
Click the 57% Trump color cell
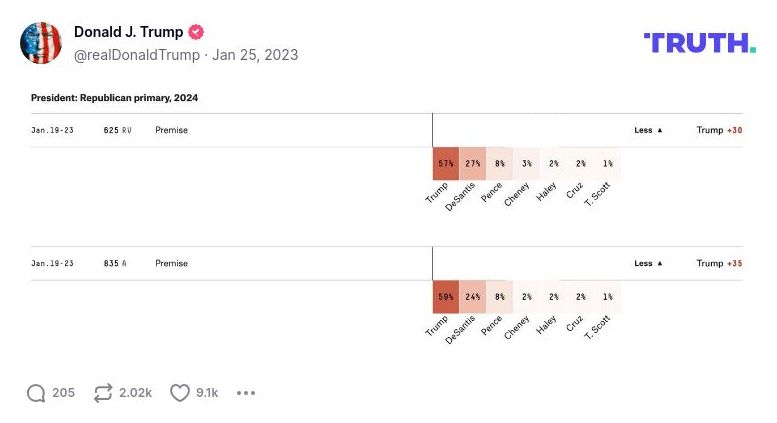pyautogui.click(x=445, y=163)
